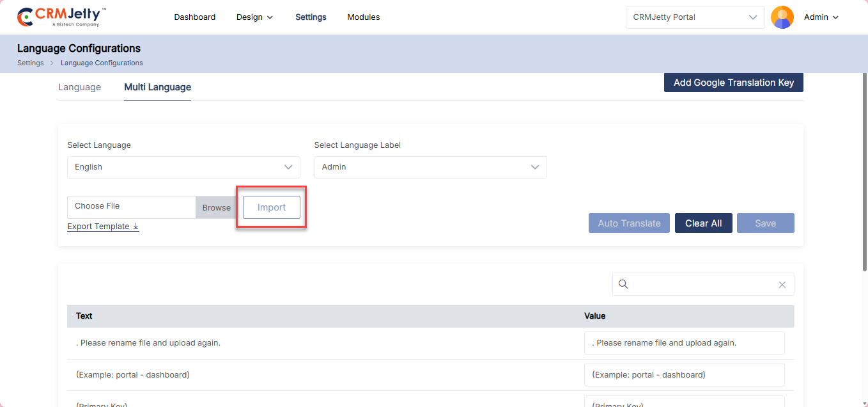
Task: Switch to the Language tab
Action: click(79, 87)
